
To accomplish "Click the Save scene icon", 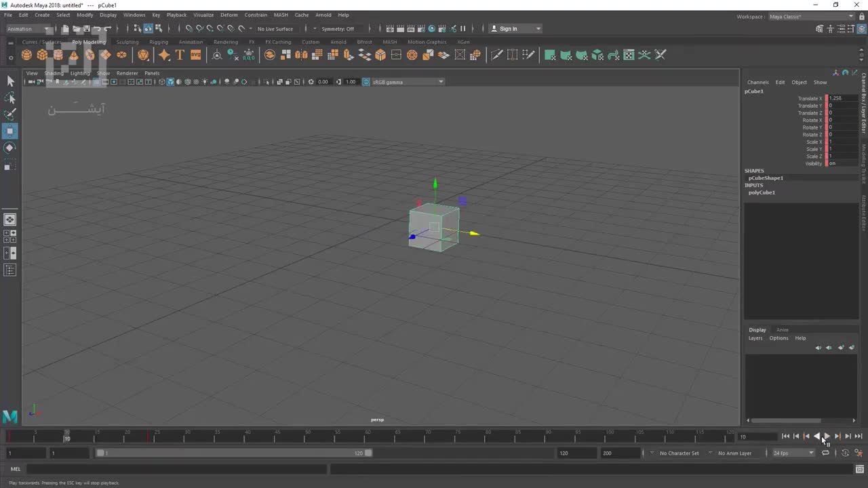I will click(86, 28).
